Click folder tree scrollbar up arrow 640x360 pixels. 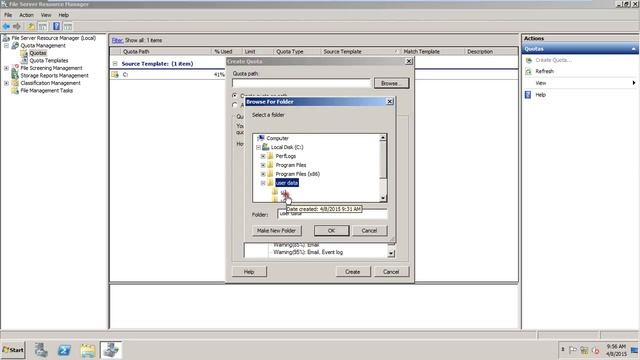point(383,138)
